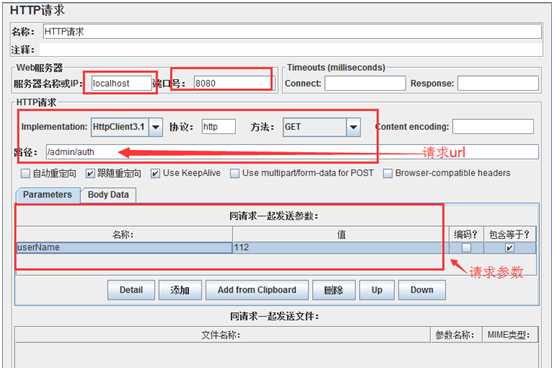The height and width of the screenshot is (370, 554).
Task: Click the Add from Clipboard button
Action: coord(257,290)
